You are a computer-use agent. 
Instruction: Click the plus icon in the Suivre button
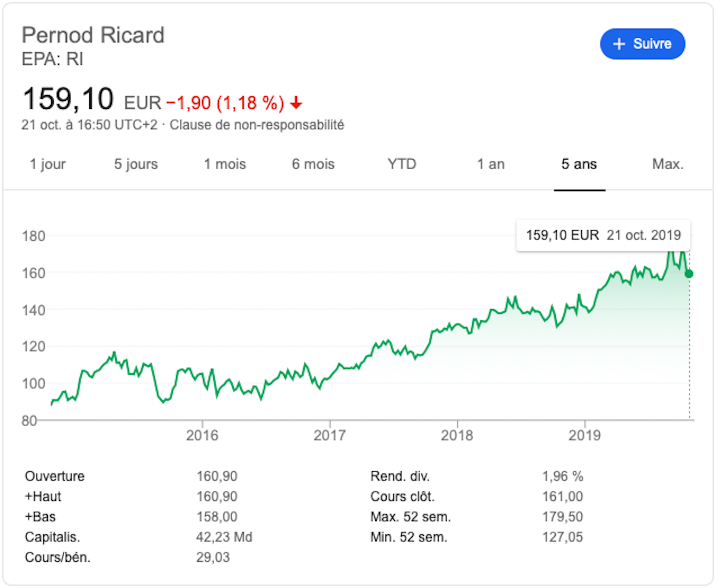[x=619, y=44]
